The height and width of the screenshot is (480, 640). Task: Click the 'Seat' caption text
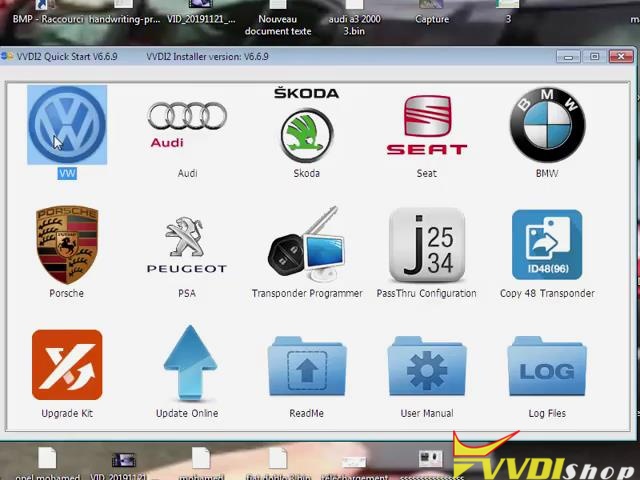click(427, 173)
